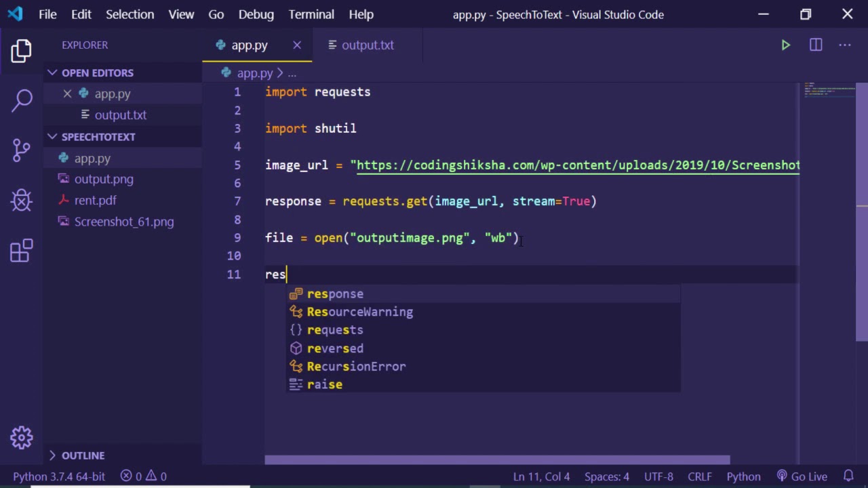The width and height of the screenshot is (868, 488).
Task: Select Python 3.7.4 64-bit interpreter
Action: [x=59, y=476]
